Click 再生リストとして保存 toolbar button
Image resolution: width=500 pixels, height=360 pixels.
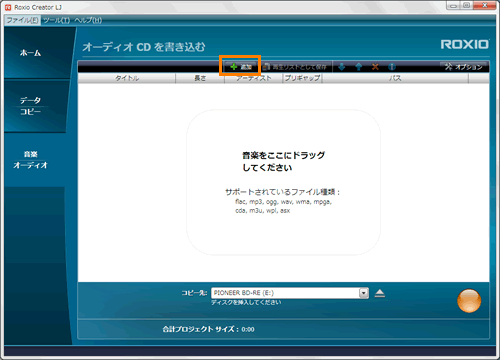coord(295,67)
